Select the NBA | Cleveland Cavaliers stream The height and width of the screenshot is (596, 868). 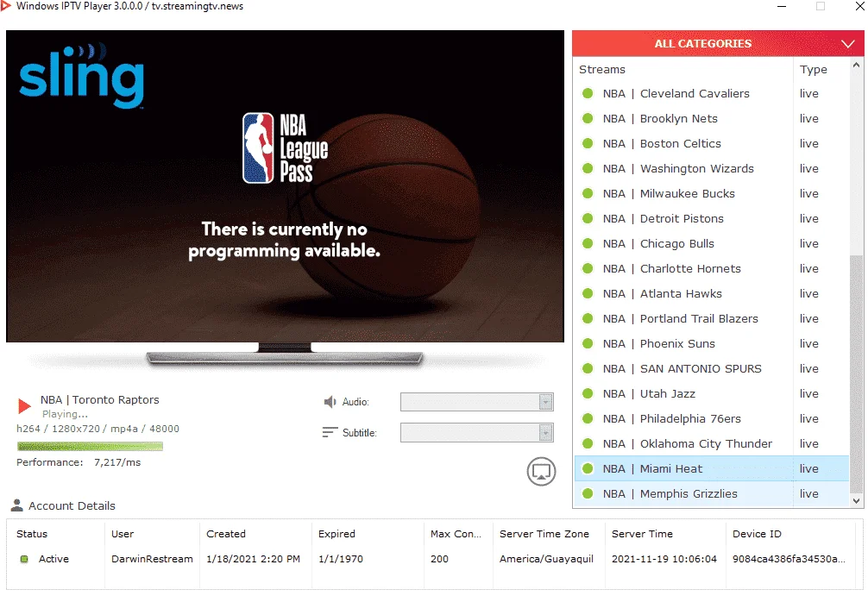tap(711, 93)
